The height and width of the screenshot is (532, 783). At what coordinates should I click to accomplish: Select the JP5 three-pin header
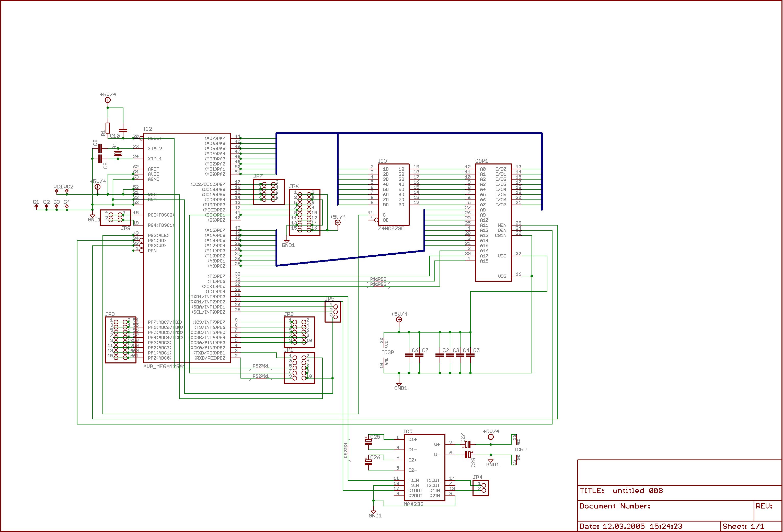[x=332, y=312]
